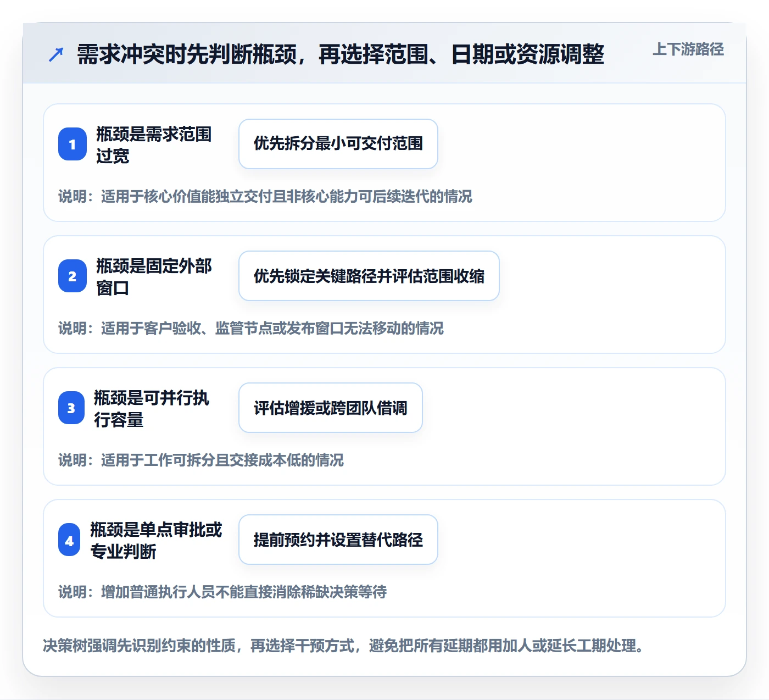The image size is (769, 700).
Task: Select step number 1 badge
Action: (73, 144)
